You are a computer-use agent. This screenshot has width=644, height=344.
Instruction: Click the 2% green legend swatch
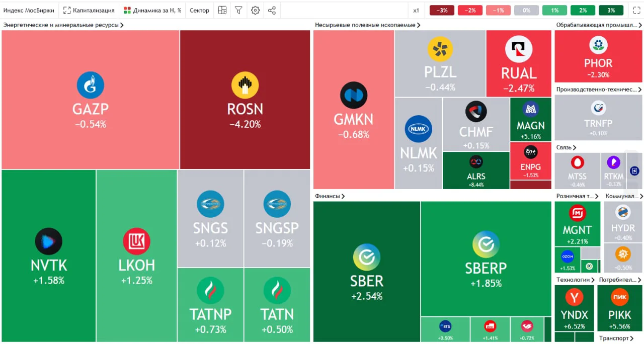[583, 10]
